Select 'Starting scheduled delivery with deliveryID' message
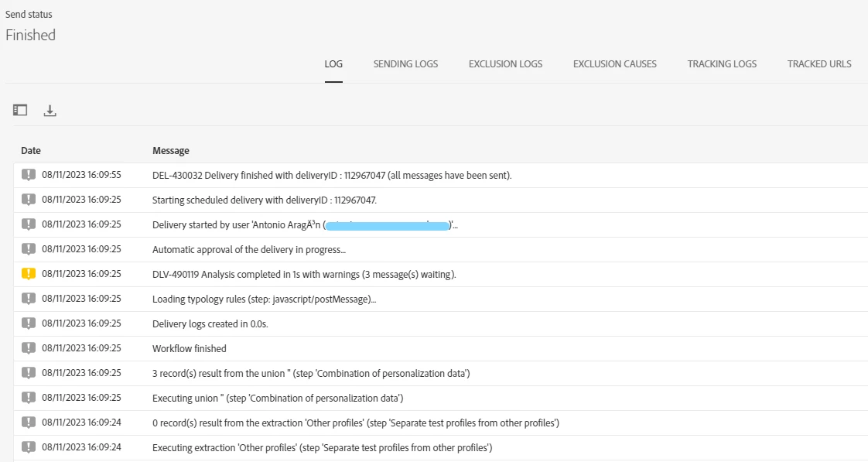868x462 pixels. [x=265, y=200]
